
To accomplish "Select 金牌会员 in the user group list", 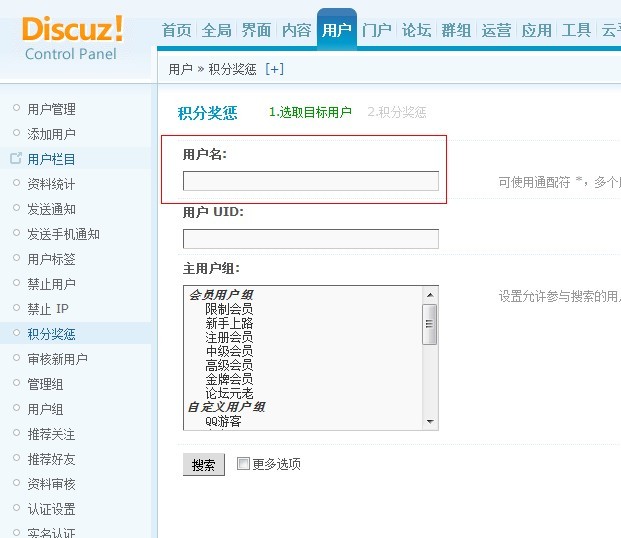I will click(x=229, y=379).
